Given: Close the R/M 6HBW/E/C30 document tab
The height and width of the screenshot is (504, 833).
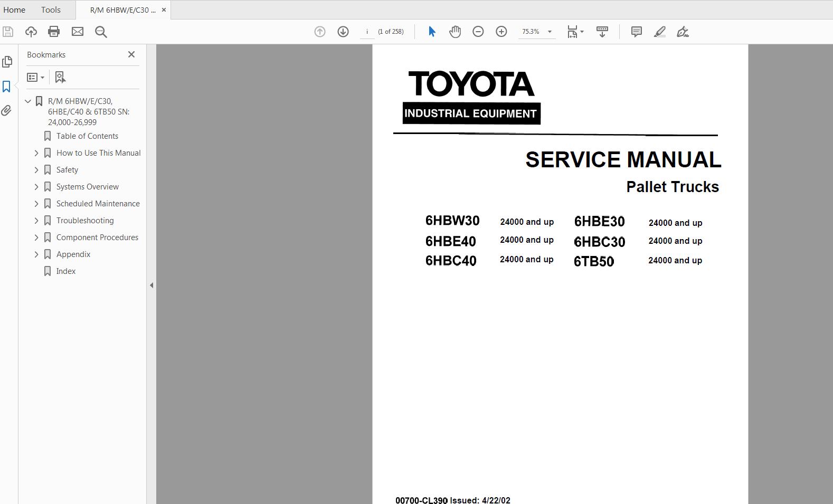Looking at the screenshot, I should click(164, 9).
